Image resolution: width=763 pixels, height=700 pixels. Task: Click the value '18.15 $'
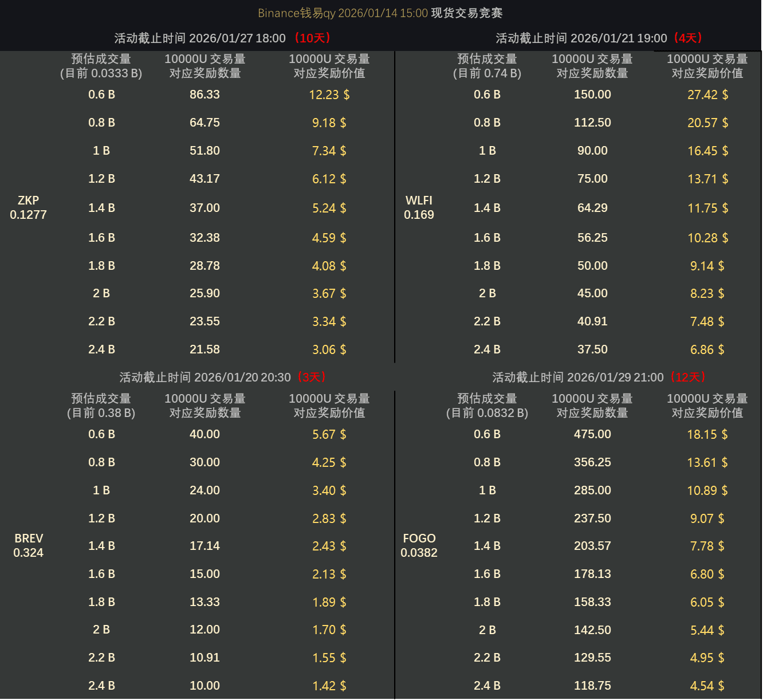707,435
